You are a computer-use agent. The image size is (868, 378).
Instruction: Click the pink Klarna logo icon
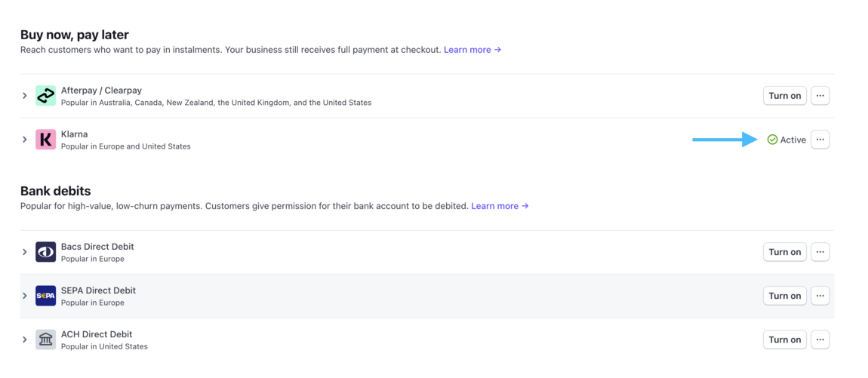[45, 140]
